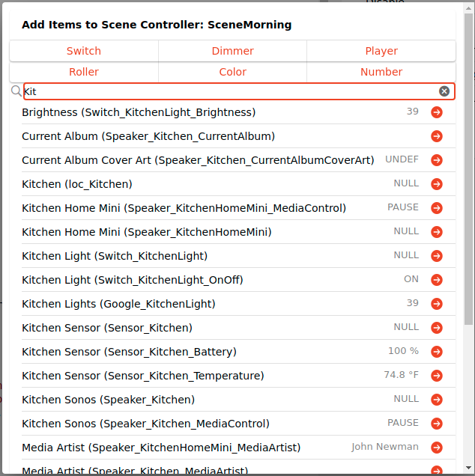Select the Kitchen Sonos (Speaker_Kitchen) row

point(108,400)
